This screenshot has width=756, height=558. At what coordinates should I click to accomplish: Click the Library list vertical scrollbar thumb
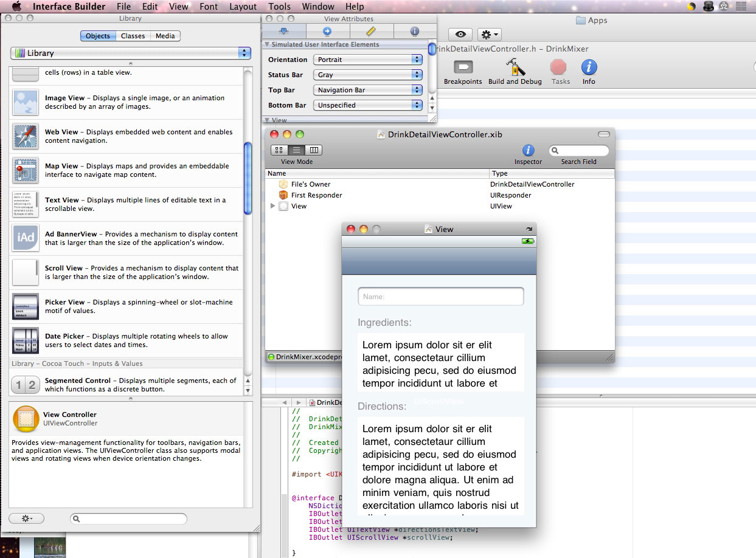pyautogui.click(x=248, y=178)
